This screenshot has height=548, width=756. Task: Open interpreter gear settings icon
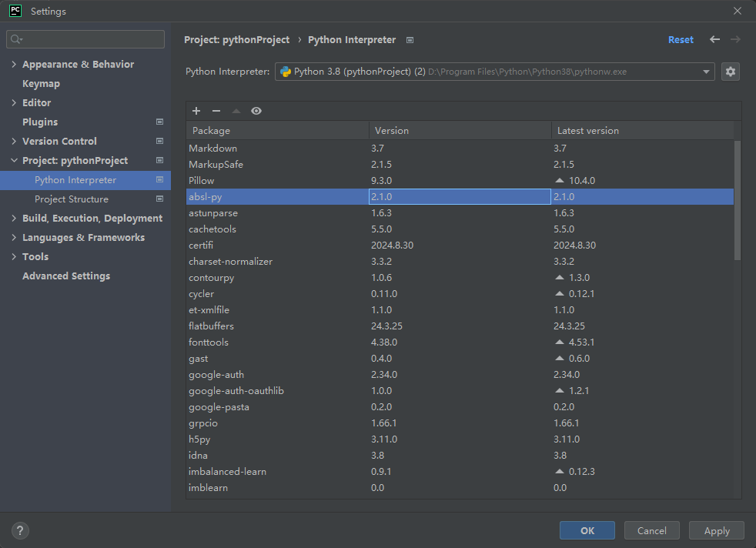[731, 72]
